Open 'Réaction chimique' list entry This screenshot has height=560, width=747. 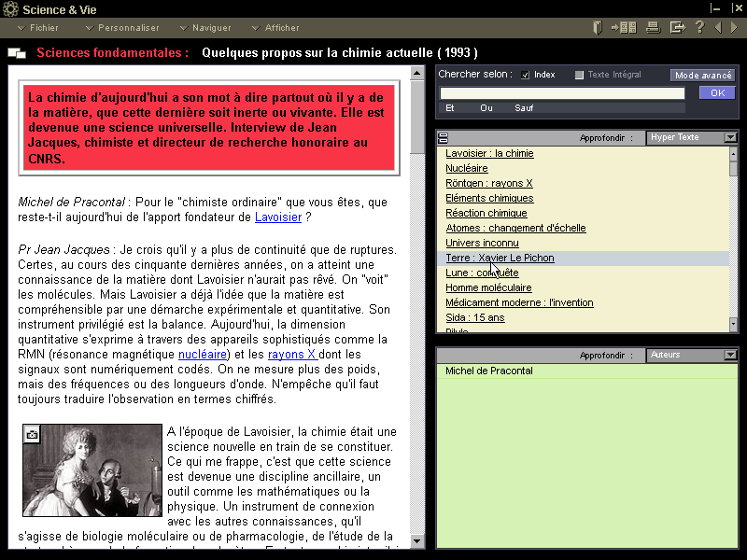pyautogui.click(x=486, y=213)
